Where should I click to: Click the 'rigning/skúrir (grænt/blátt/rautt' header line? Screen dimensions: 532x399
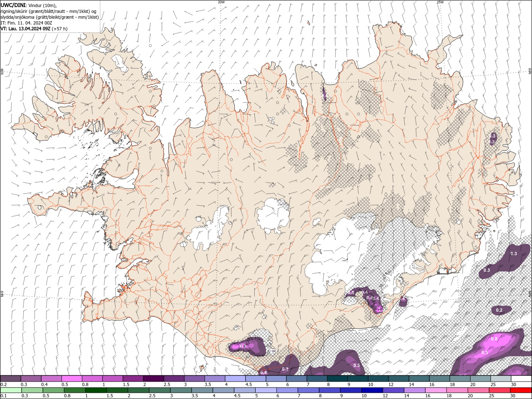(49, 11)
